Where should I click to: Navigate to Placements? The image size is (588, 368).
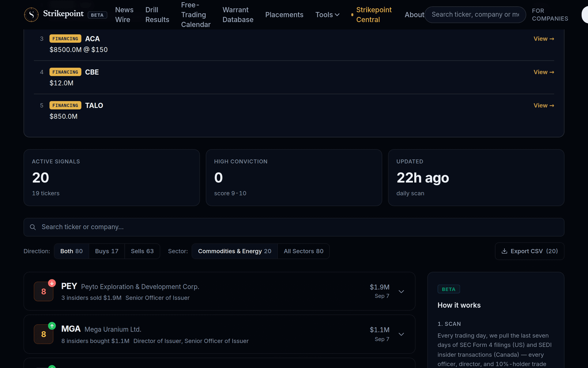[x=284, y=15]
